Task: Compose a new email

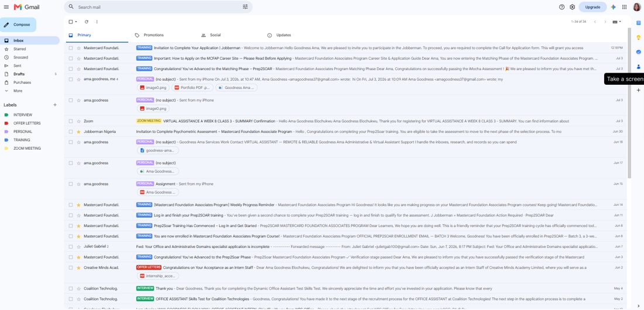Action: click(x=18, y=25)
